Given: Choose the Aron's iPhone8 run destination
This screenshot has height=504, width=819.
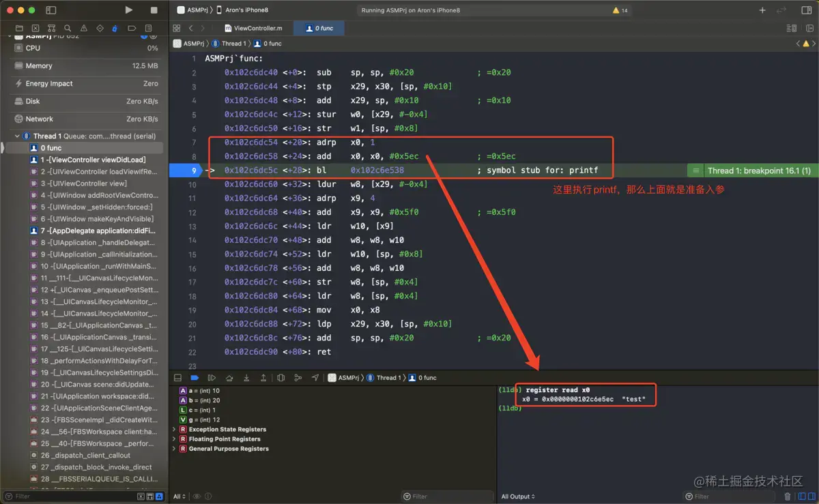Looking at the screenshot, I should coord(247,10).
